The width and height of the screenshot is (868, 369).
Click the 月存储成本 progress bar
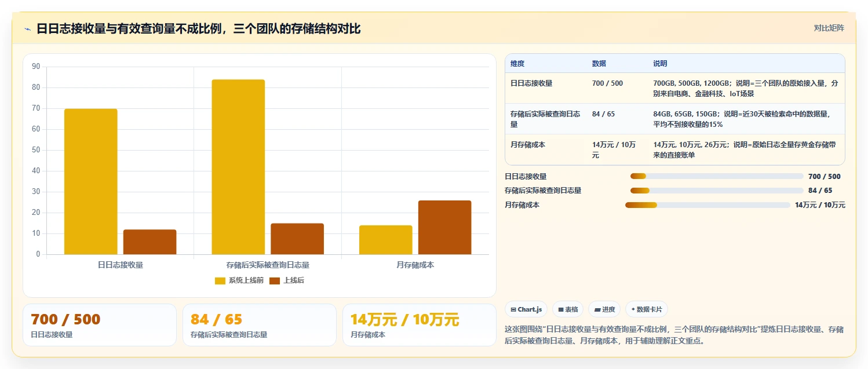[707, 205]
